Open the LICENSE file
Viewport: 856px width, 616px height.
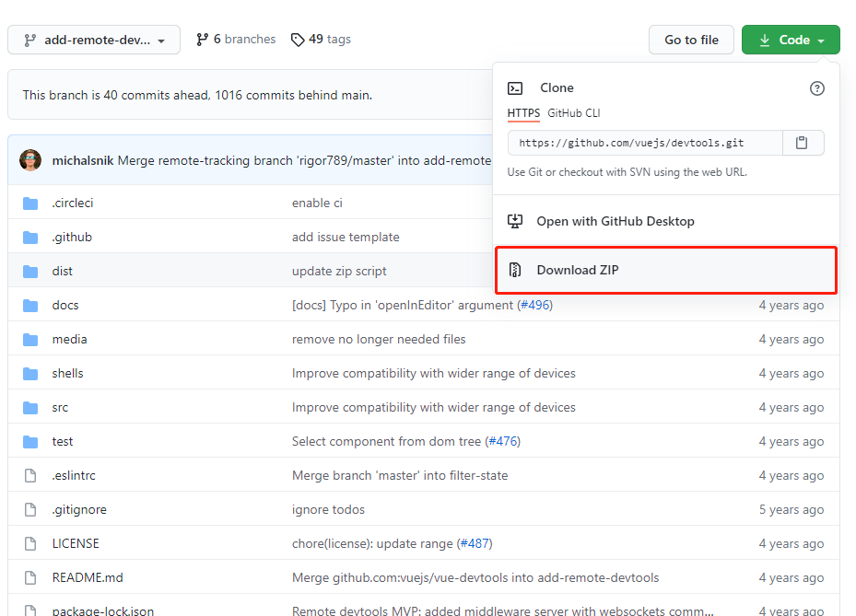tap(76, 544)
